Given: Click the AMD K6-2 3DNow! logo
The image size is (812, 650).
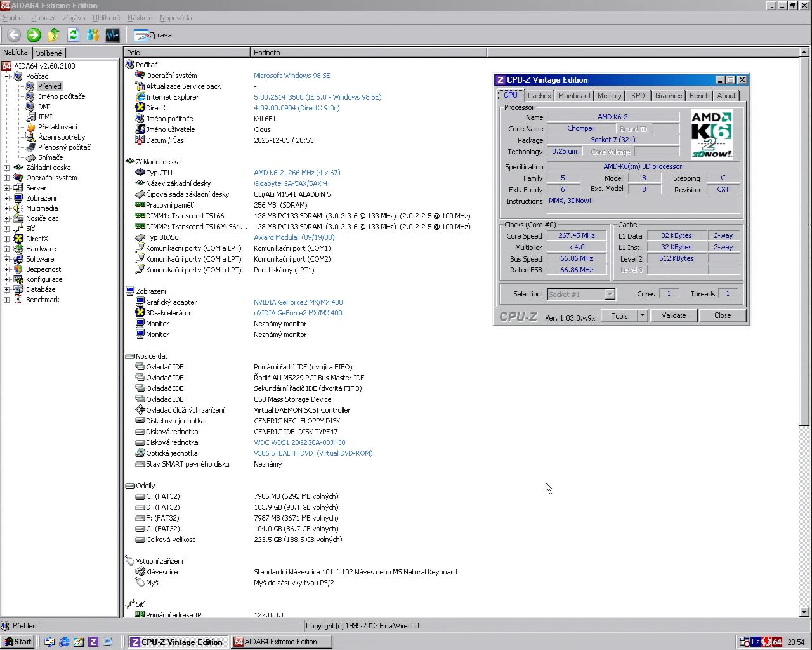Looking at the screenshot, I should 711,134.
